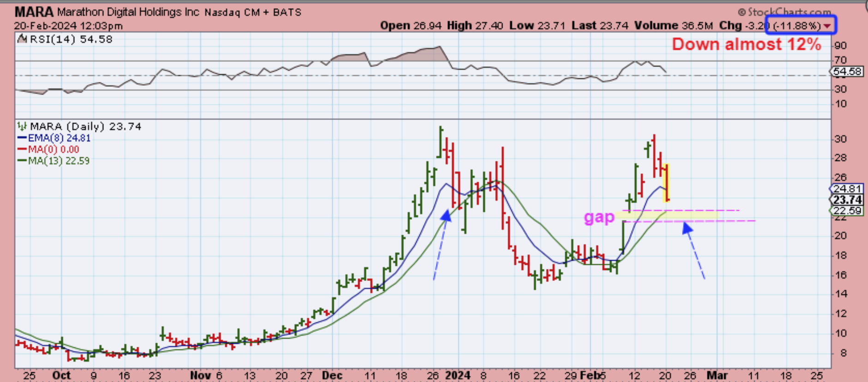Click the MARA (Daily) 23.74 legend label
Viewport: 868px width, 382px height.
coord(86,126)
